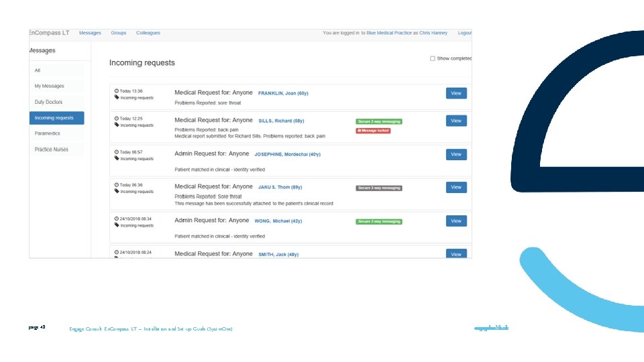644x362 pixels.
Task: Open the Paramedics folder
Action: click(56, 133)
